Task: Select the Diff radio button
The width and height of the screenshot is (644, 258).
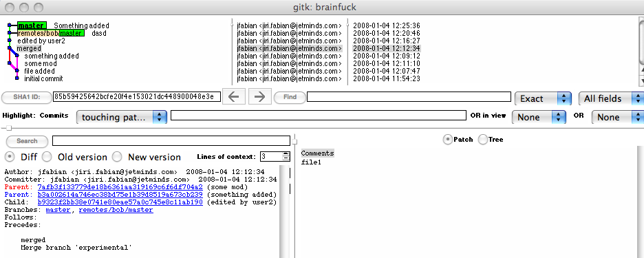Action: point(10,157)
